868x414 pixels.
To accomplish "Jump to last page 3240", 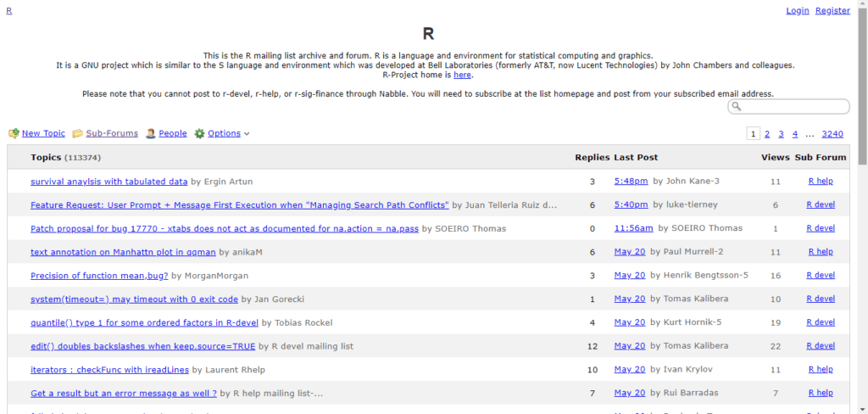I will point(832,133).
